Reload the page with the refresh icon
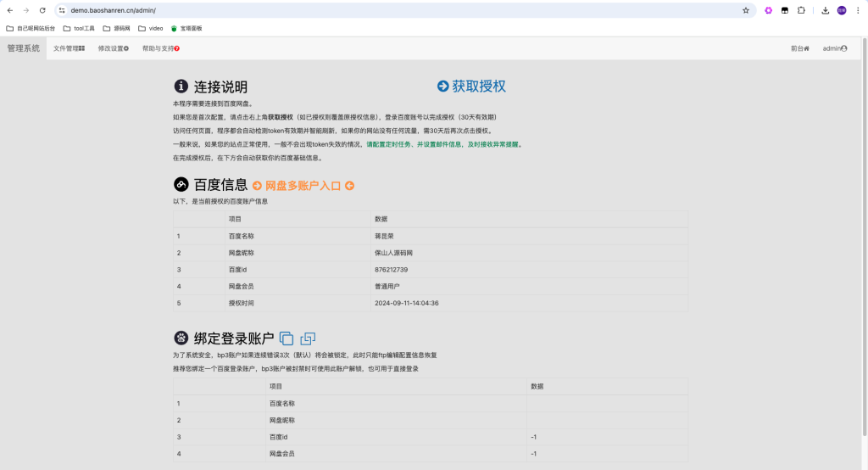The width and height of the screenshot is (868, 470). (42, 10)
